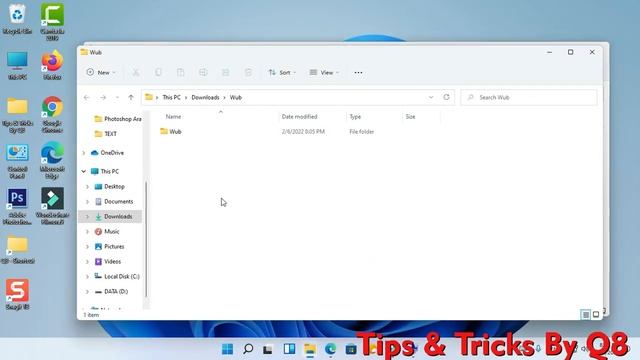The height and width of the screenshot is (360, 640).
Task: Expand the Music tree node
Action: (87, 231)
